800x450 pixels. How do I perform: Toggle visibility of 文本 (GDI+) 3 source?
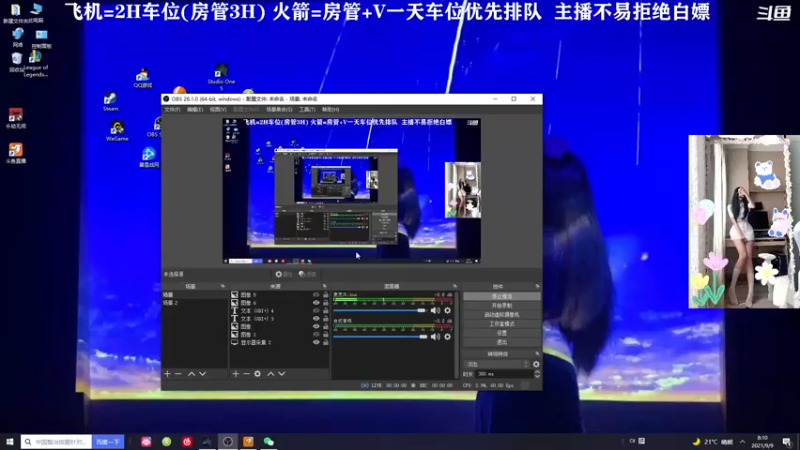tap(316, 318)
